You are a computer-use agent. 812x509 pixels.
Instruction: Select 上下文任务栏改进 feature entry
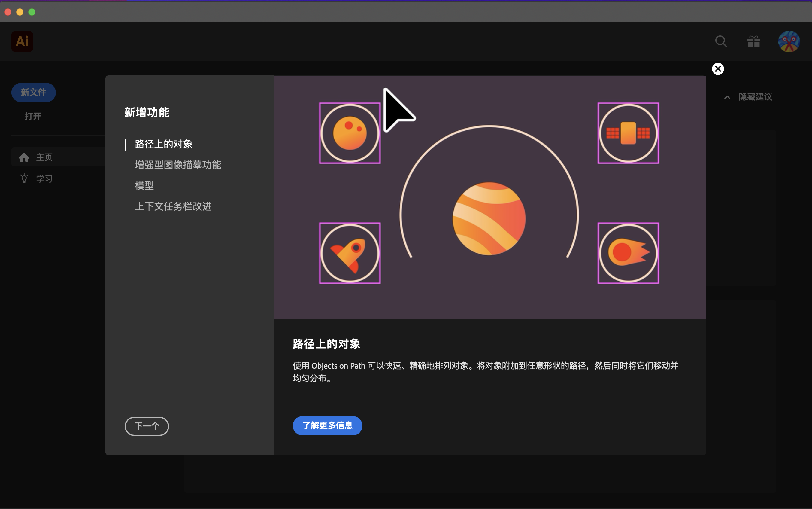(173, 206)
